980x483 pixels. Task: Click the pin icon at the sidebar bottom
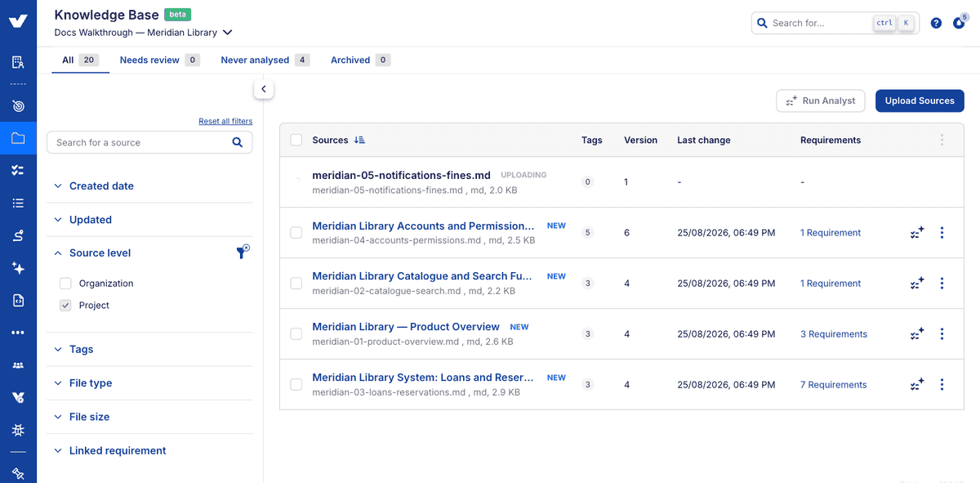coord(18,473)
